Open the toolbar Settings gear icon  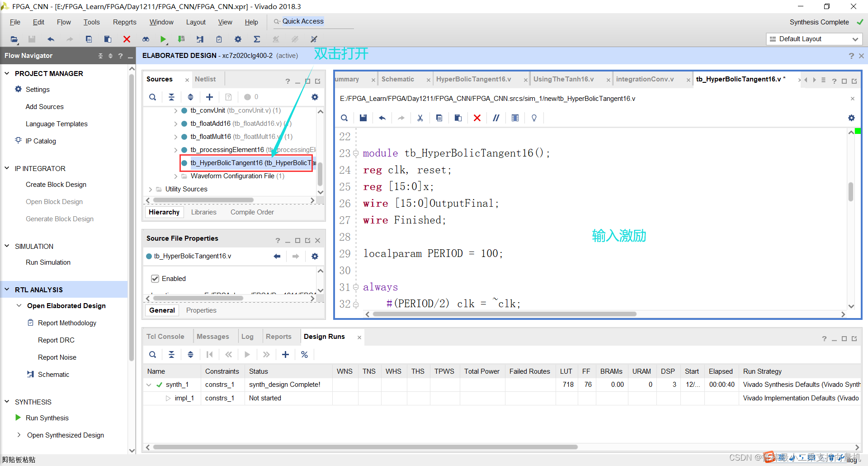[238, 39]
